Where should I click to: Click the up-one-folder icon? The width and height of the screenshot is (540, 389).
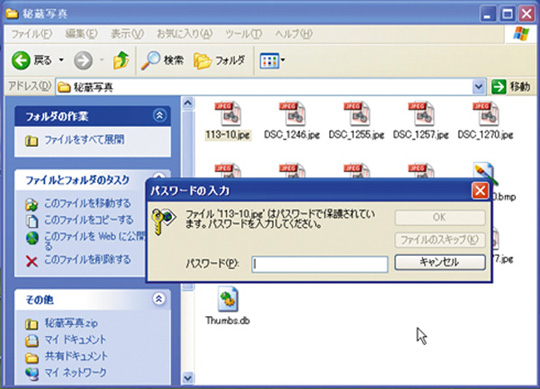pyautogui.click(x=121, y=60)
